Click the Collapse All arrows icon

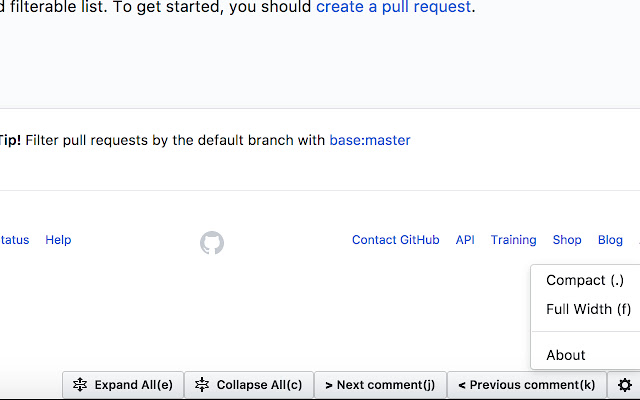202,385
